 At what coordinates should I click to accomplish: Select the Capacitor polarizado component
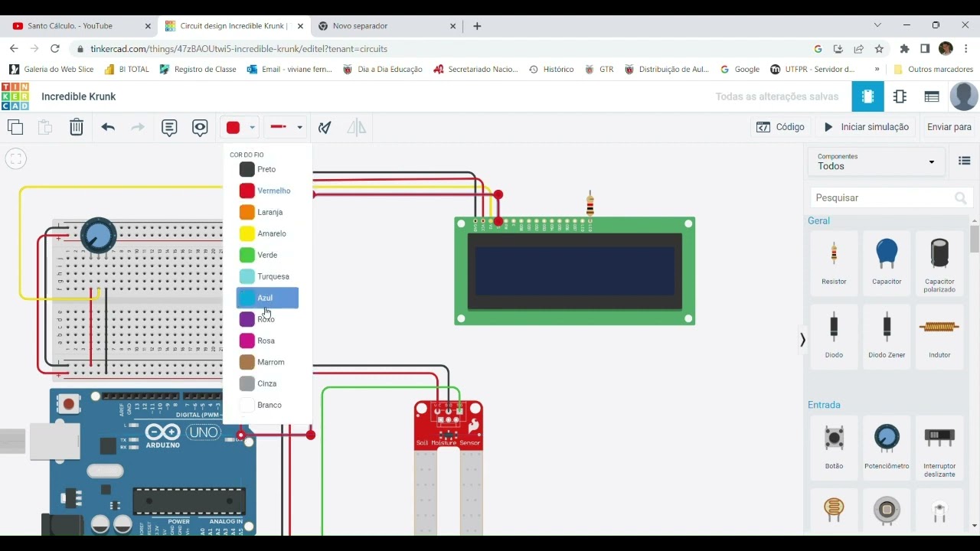[x=939, y=263]
